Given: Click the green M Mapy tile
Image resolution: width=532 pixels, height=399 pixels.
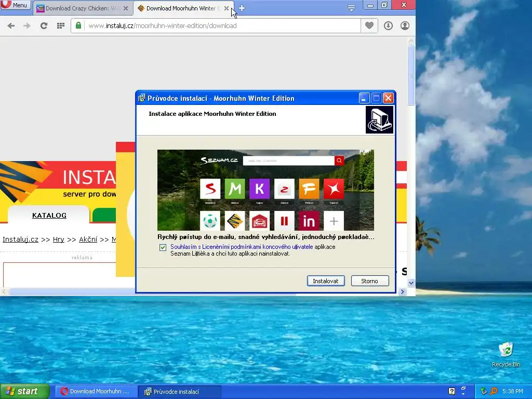Looking at the screenshot, I should [235, 189].
